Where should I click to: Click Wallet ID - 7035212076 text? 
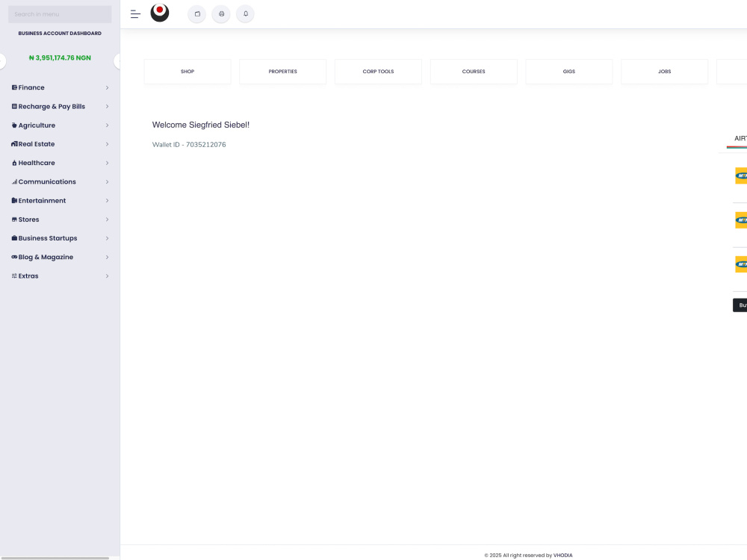(x=189, y=144)
